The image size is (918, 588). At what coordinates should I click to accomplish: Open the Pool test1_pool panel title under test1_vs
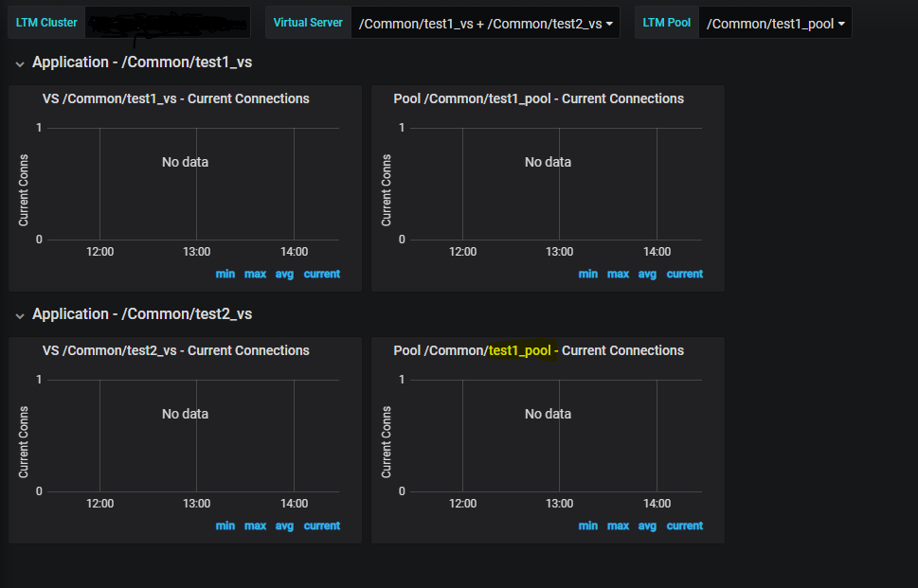[x=539, y=98]
